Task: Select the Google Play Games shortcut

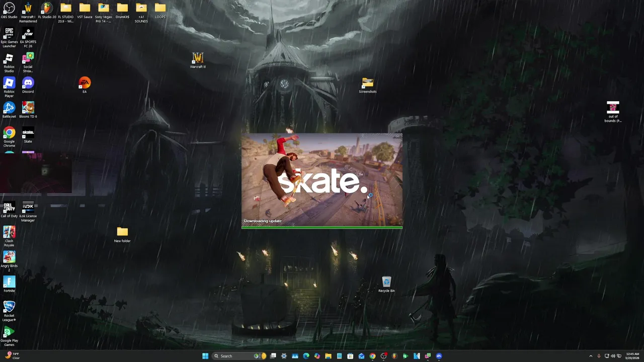Action: [9, 336]
